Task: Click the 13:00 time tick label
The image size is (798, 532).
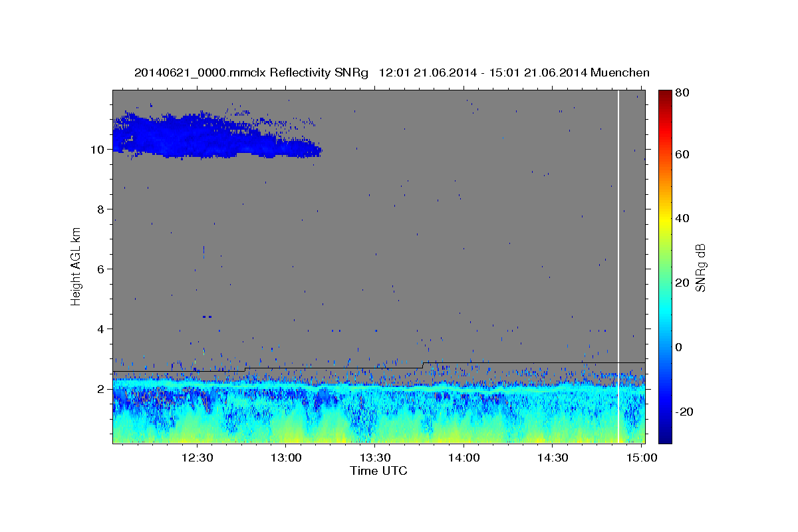Action: point(286,458)
